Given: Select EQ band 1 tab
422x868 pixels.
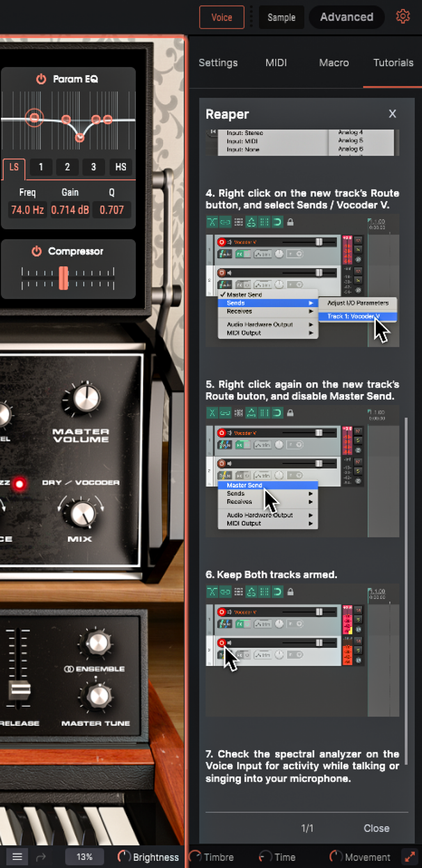Looking at the screenshot, I should 41,167.
